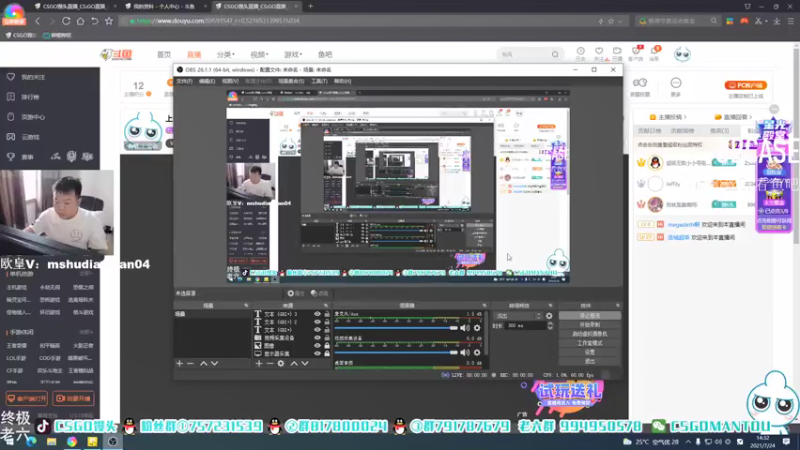The height and width of the screenshot is (450, 800).
Task: Open the scene transition type dropdown
Action: (x=517, y=316)
